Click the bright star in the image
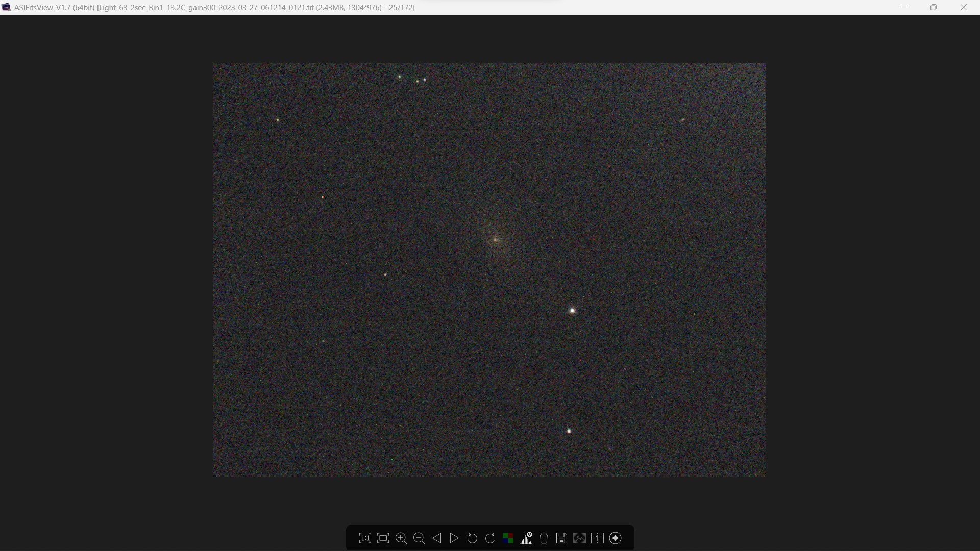Image resolution: width=980 pixels, height=551 pixels. click(x=573, y=310)
